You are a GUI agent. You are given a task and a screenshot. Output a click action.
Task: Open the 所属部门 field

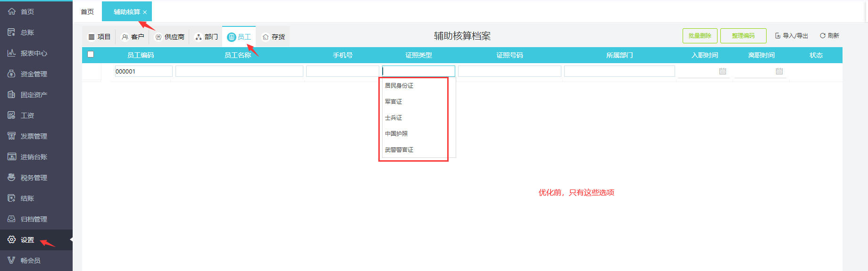tap(619, 71)
